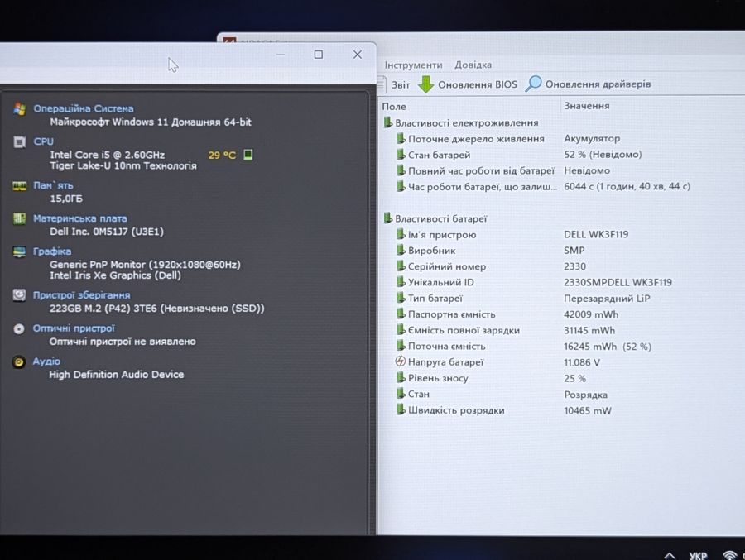
Task: Click the value DELL WK3F119
Action: (x=596, y=234)
